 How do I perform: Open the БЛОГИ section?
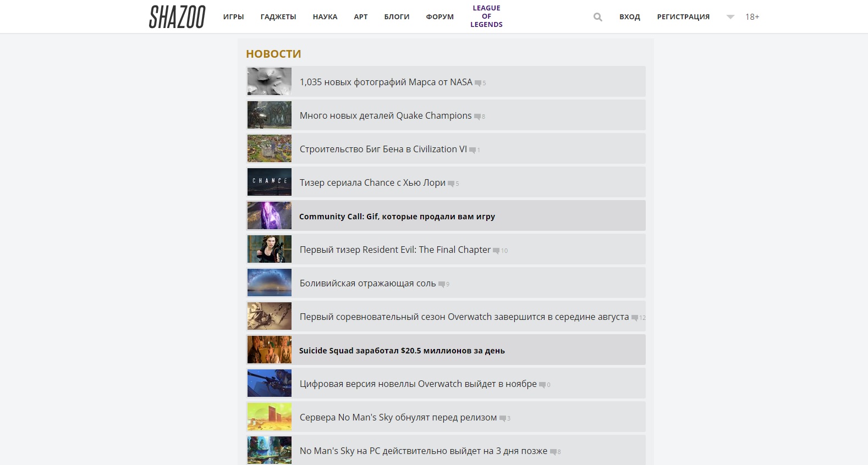(397, 17)
